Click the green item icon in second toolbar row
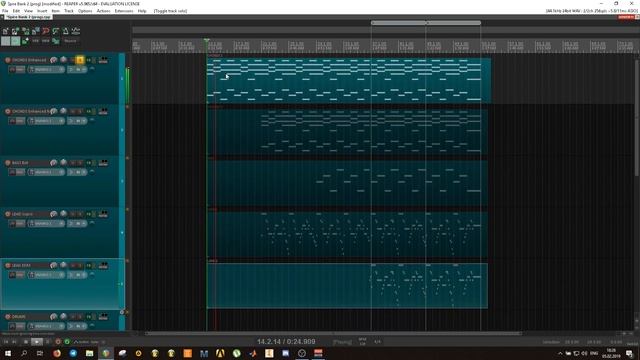This screenshot has height=360, width=640. coord(56,41)
